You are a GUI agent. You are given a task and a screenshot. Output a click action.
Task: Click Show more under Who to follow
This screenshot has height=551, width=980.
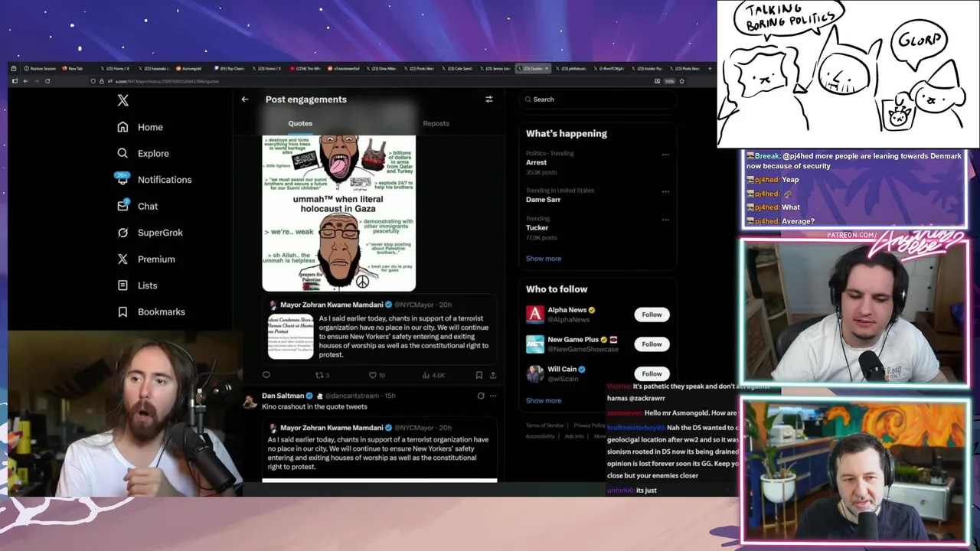click(x=544, y=400)
